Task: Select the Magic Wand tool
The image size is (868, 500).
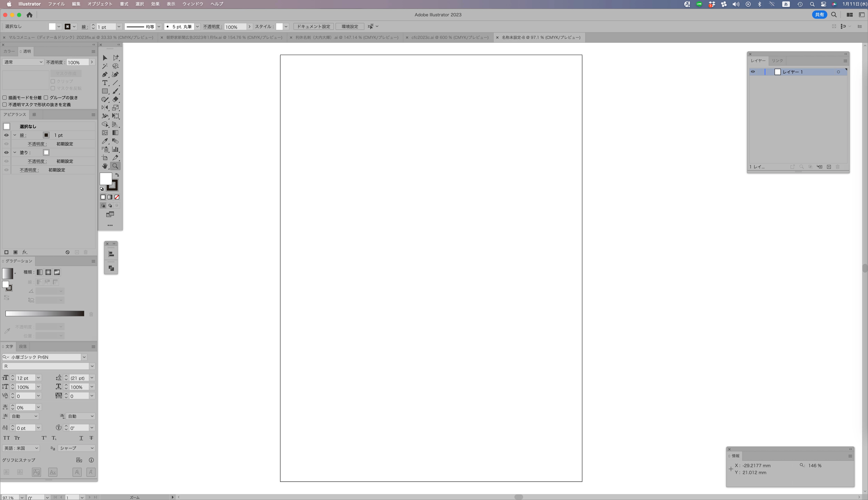Action: [x=105, y=66]
